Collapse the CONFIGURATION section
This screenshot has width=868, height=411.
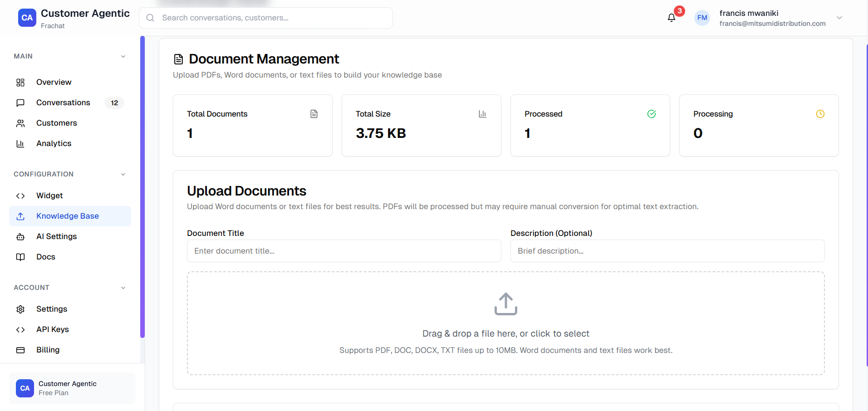123,174
